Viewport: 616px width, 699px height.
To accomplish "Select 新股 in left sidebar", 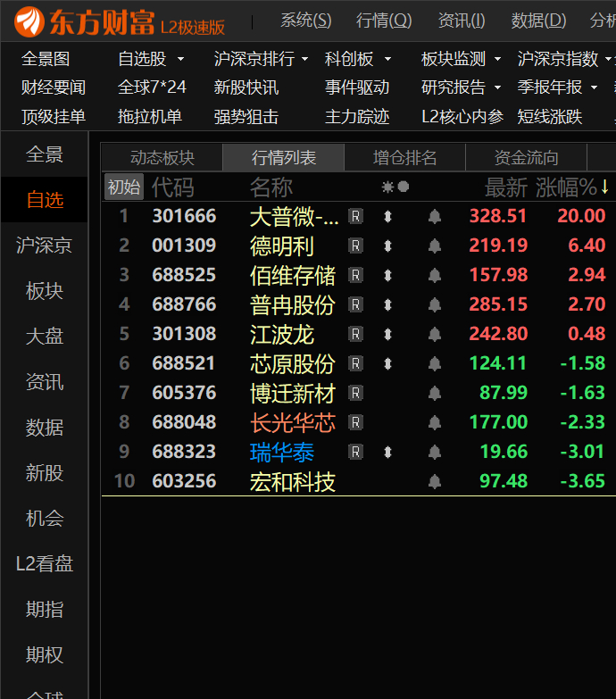I will pyautogui.click(x=45, y=473).
